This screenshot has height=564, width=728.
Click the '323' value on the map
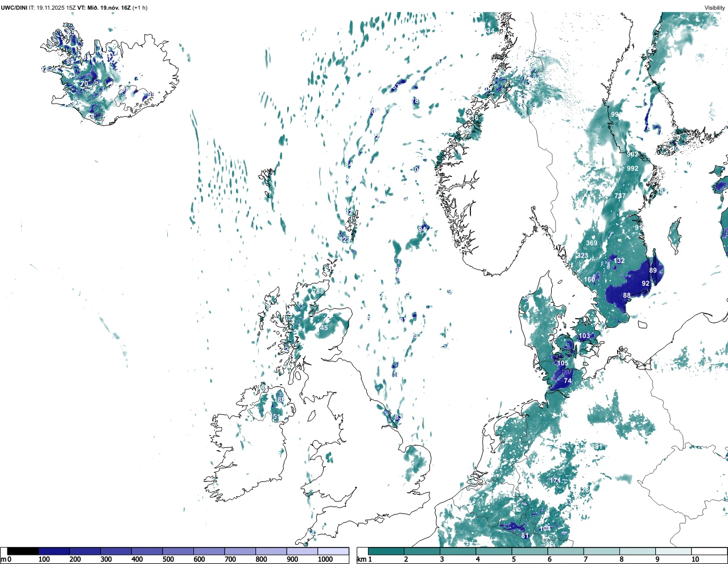click(x=582, y=256)
